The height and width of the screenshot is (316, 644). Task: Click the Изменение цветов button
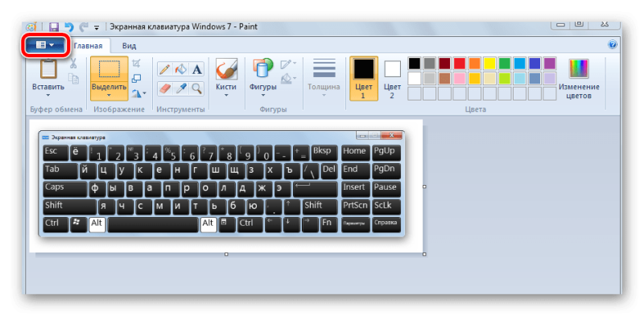click(x=579, y=79)
